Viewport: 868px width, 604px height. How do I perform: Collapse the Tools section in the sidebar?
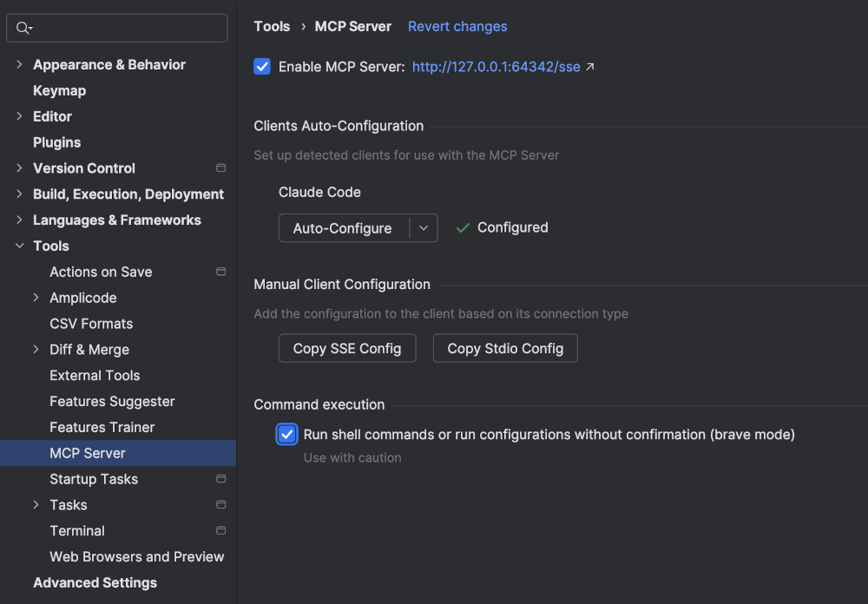click(19, 246)
